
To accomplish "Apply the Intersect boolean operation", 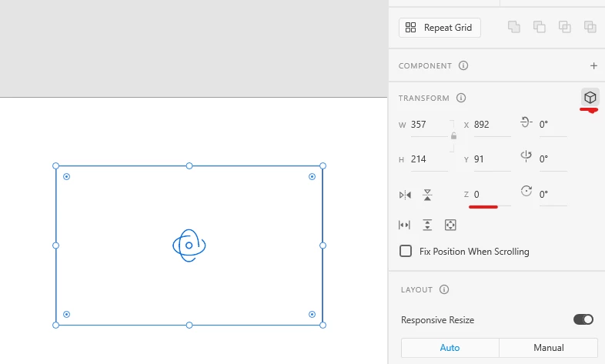I will click(564, 27).
